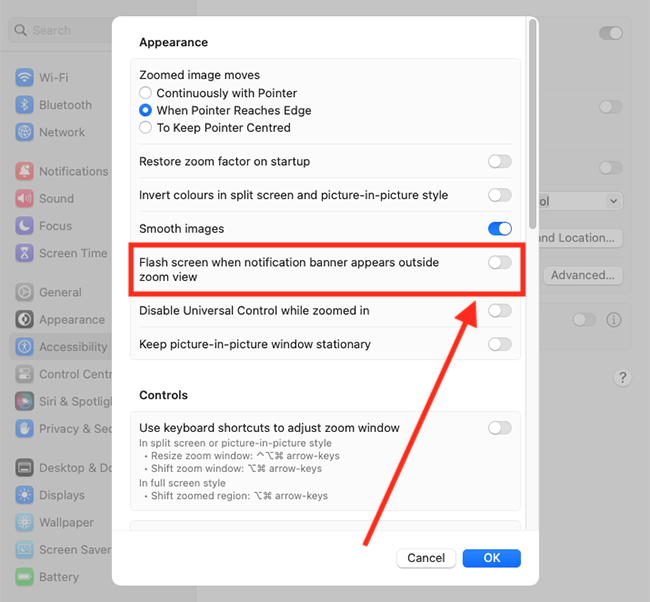The width and height of the screenshot is (650, 602).
Task: Open Network in the sidebar list
Action: [x=62, y=132]
